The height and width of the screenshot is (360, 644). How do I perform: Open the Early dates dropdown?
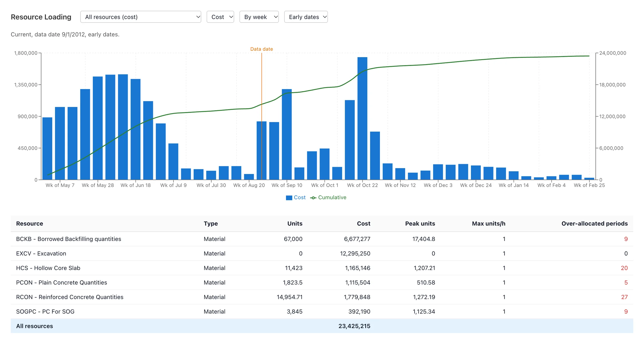[306, 17]
